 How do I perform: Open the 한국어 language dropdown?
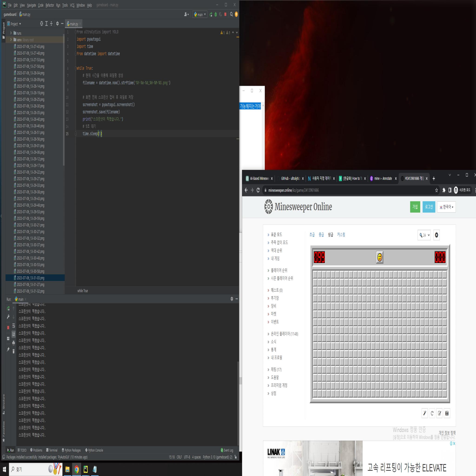[446, 207]
